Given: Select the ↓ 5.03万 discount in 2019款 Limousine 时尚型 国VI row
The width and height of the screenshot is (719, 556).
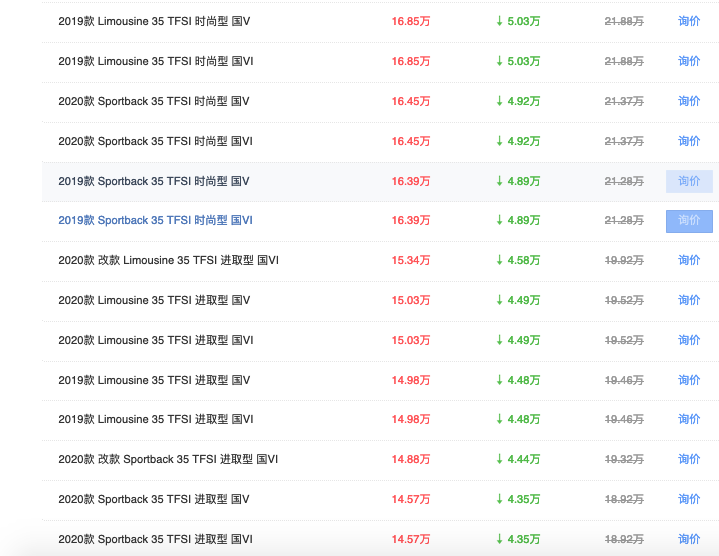Looking at the screenshot, I should (518, 61).
